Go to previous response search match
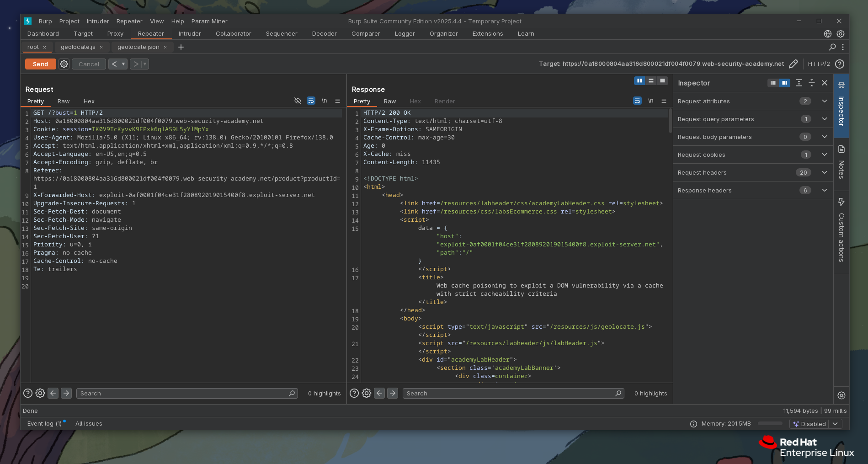Image resolution: width=868 pixels, height=464 pixels. [x=379, y=393]
